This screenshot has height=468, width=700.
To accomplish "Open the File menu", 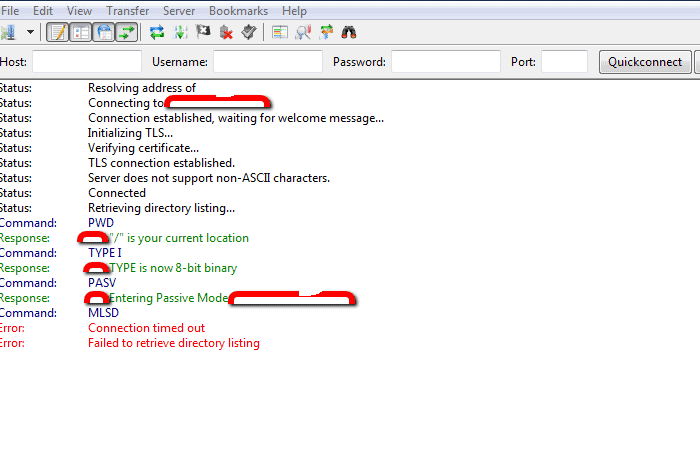I will point(10,11).
